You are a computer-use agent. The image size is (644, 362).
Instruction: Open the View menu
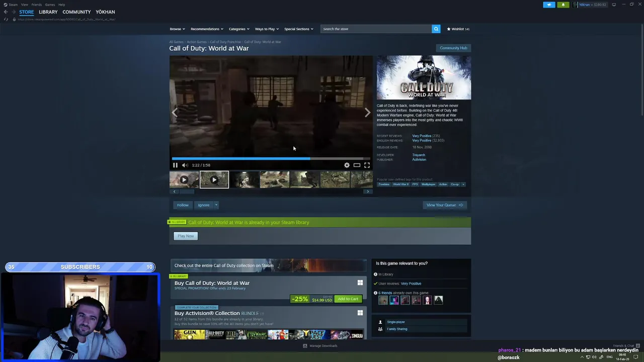pyautogui.click(x=24, y=5)
